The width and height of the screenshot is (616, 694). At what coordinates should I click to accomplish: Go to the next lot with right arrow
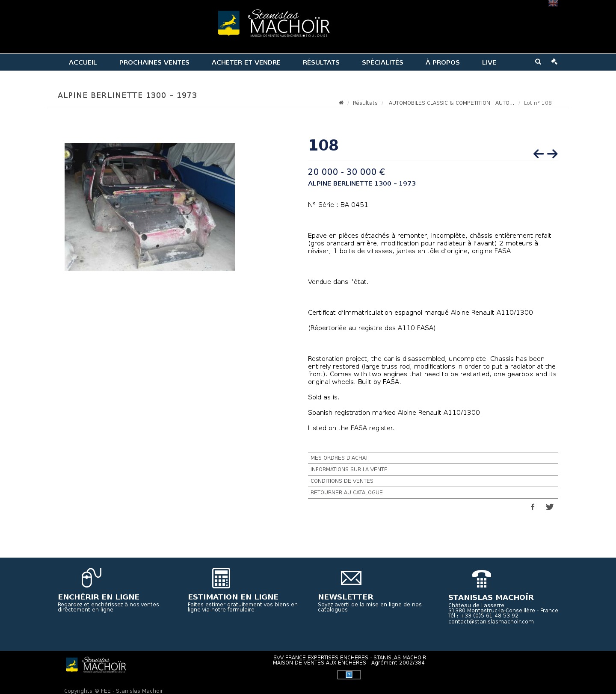(x=552, y=154)
